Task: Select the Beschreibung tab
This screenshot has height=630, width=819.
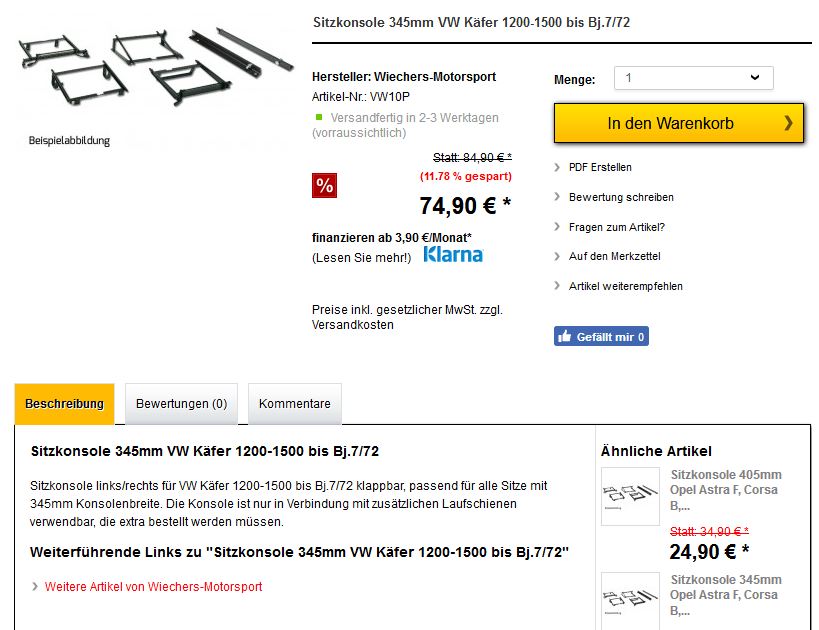Action: tap(65, 404)
